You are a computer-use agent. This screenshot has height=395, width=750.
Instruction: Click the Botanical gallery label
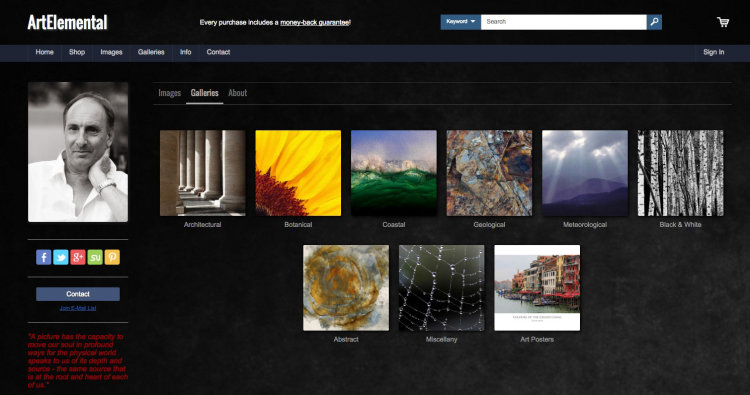click(x=298, y=225)
